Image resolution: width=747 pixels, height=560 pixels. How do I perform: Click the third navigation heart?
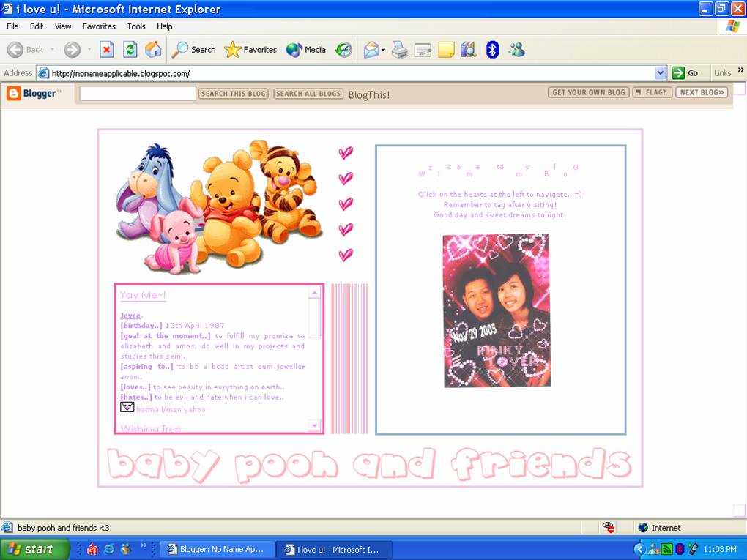tap(346, 204)
